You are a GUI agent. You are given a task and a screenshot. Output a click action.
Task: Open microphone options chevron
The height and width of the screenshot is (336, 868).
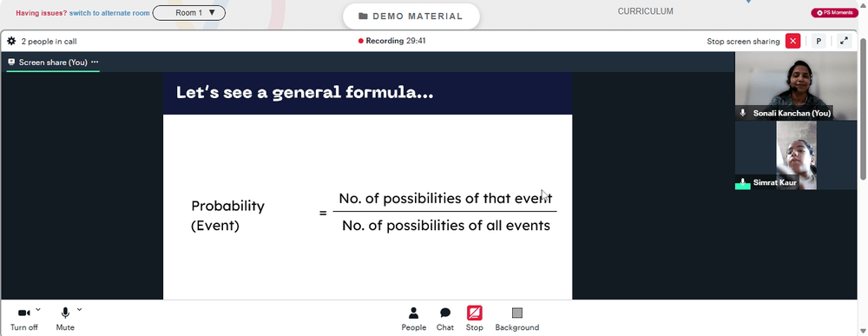(80, 309)
